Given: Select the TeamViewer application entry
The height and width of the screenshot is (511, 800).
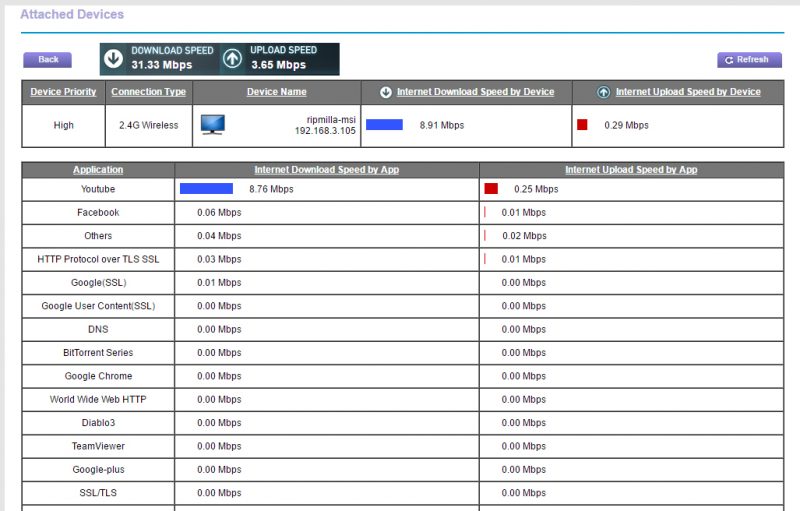Looking at the screenshot, I should tap(98, 447).
